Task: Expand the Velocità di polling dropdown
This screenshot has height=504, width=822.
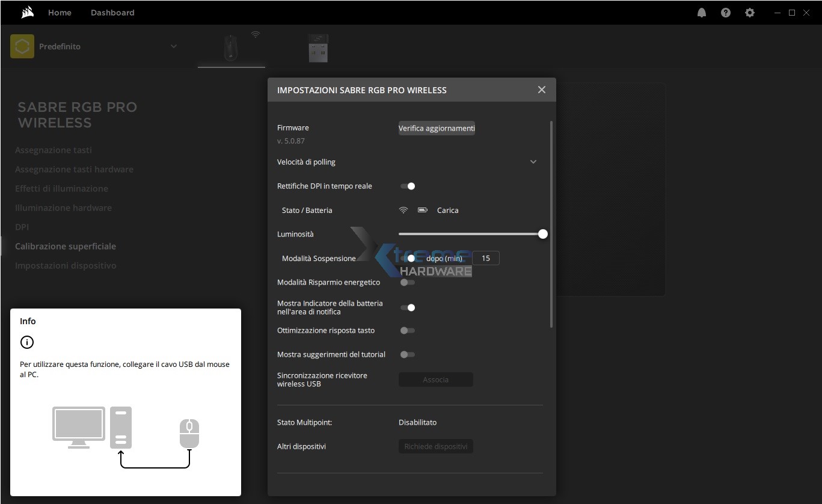Action: (x=533, y=162)
